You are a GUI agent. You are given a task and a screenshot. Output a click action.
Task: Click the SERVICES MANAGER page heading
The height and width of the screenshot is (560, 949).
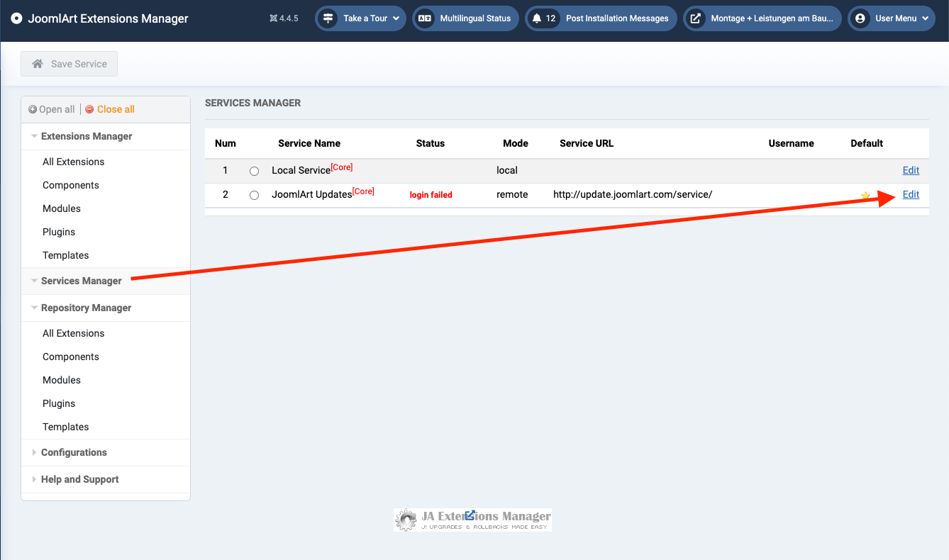coord(253,103)
